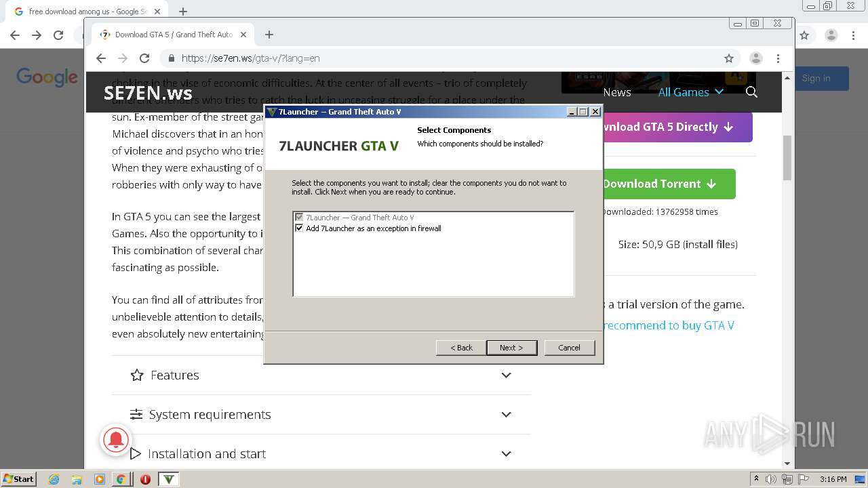
Task: Click the scrollbar down arrow
Action: click(787, 464)
